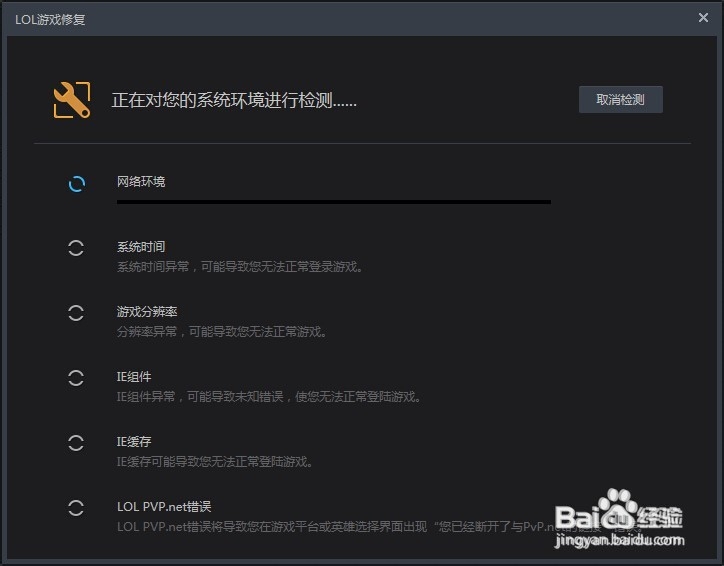Select the IE缓存 item label
Image resolution: width=724 pixels, height=566 pixels.
[x=134, y=442]
